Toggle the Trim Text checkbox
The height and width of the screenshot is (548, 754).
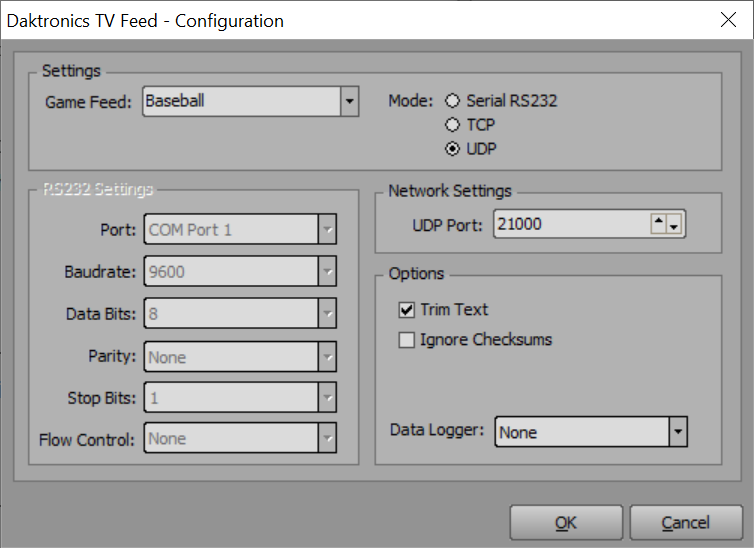click(406, 310)
